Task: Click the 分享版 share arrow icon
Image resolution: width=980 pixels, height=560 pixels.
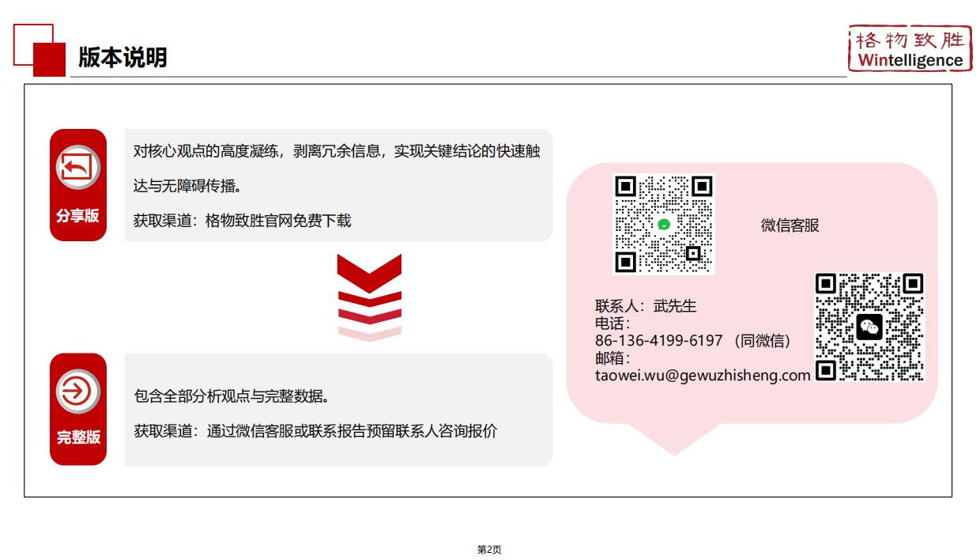Action: click(x=78, y=167)
